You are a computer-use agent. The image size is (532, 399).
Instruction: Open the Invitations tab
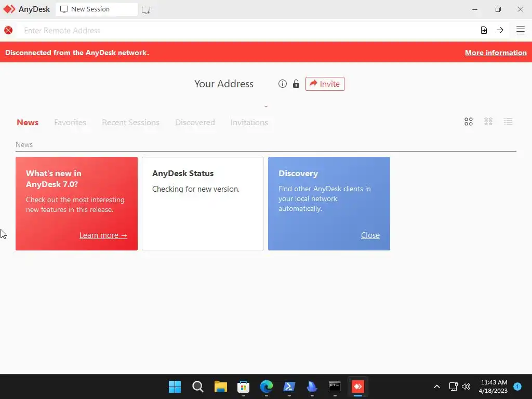tap(249, 122)
